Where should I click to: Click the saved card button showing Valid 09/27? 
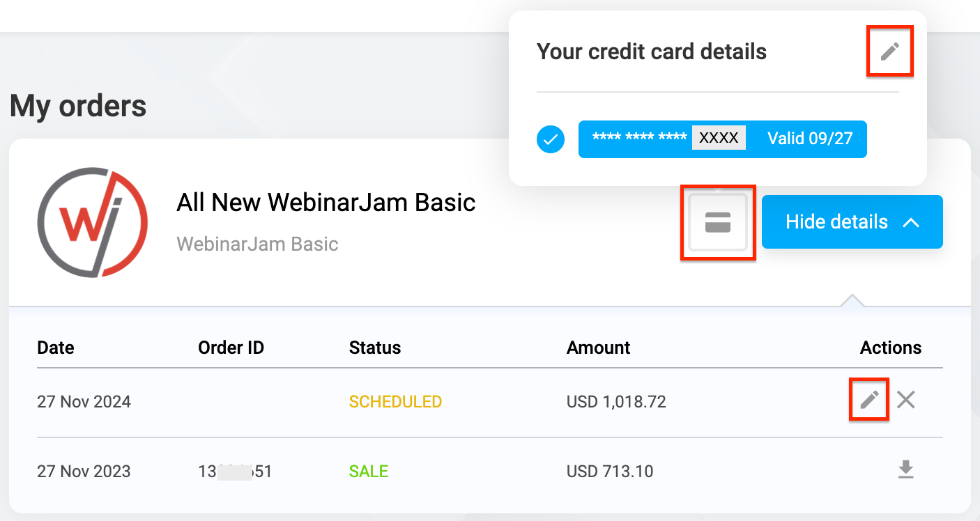[723, 139]
